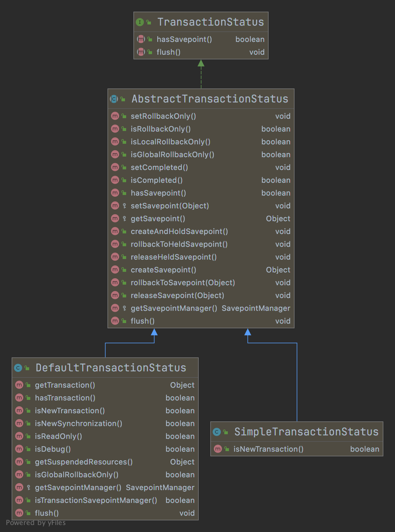
Task: Click the public lock icon beside DefaultTransactionStatus title
Action: (27, 368)
